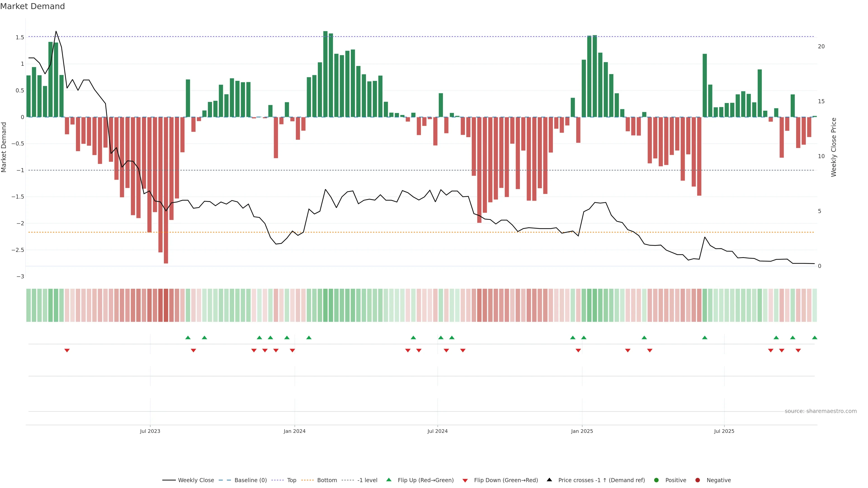Click the rightmost green flip-up triangle marker
Screen dimensions: 868x488
click(814, 338)
